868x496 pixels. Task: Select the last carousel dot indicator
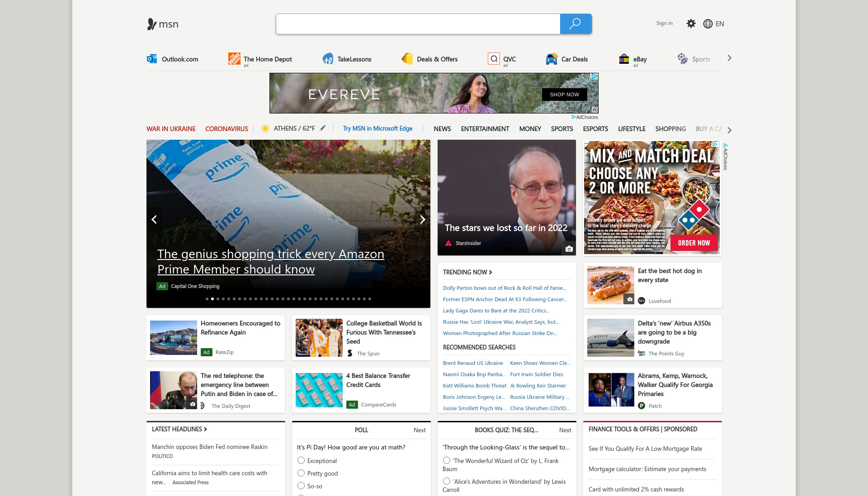(x=370, y=299)
